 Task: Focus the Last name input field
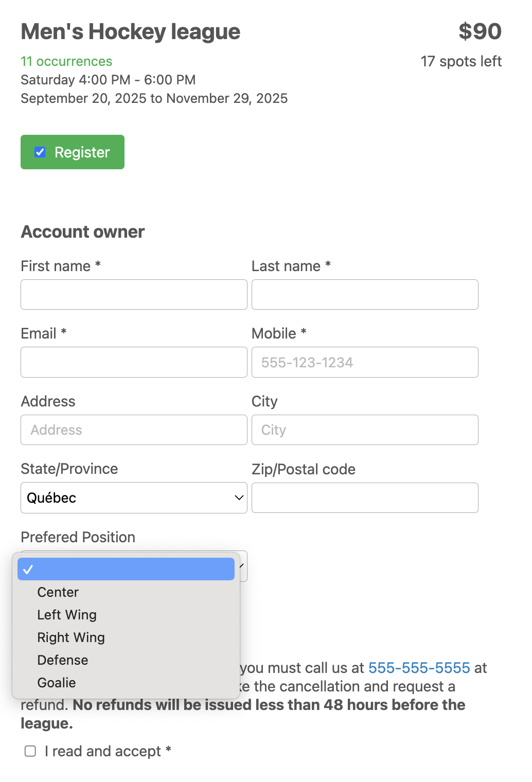click(365, 294)
